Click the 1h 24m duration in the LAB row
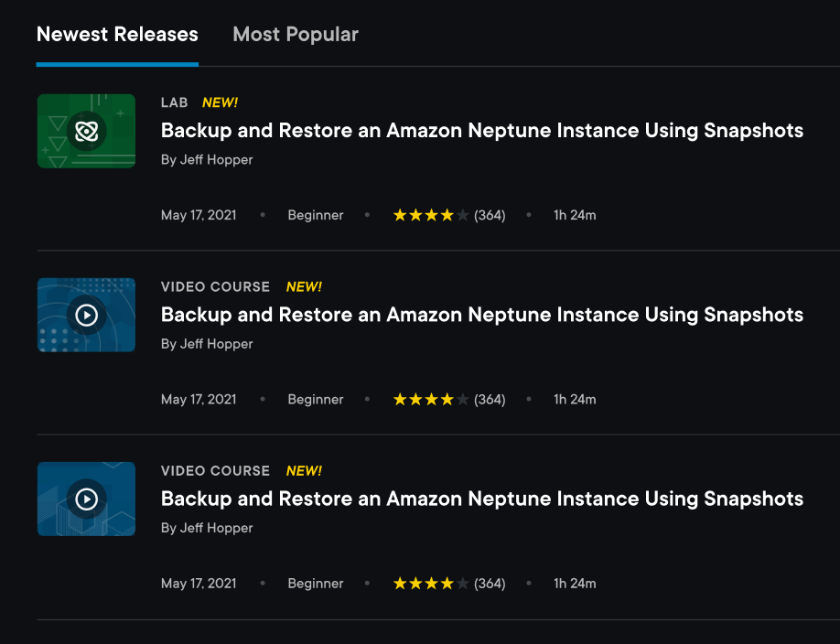The height and width of the screenshot is (644, 840). coord(575,215)
